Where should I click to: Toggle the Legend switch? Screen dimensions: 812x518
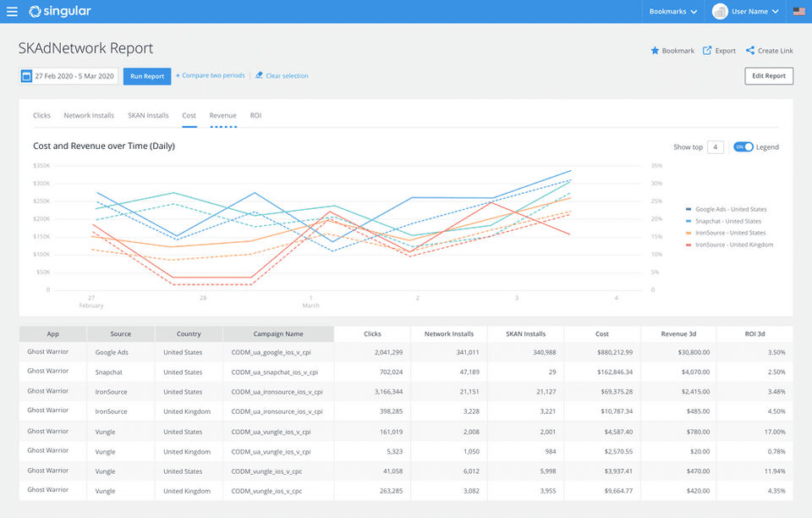[x=743, y=146]
